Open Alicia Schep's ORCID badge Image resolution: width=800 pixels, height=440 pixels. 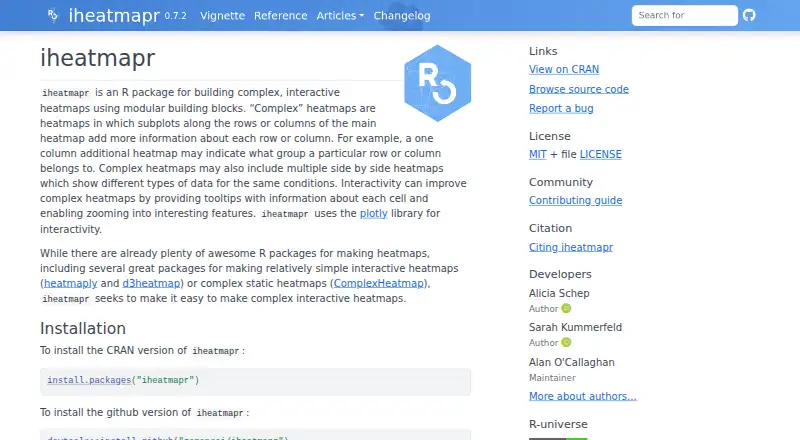click(x=566, y=308)
